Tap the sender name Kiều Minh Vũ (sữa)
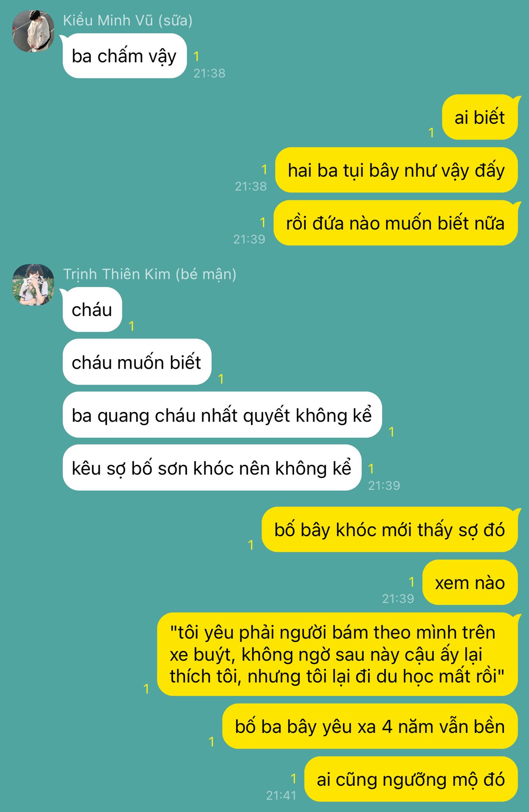 [128, 20]
